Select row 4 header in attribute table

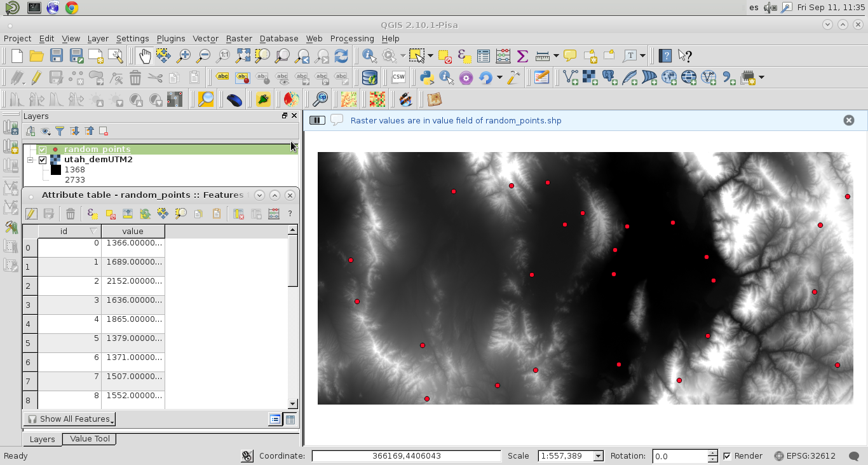click(30, 324)
